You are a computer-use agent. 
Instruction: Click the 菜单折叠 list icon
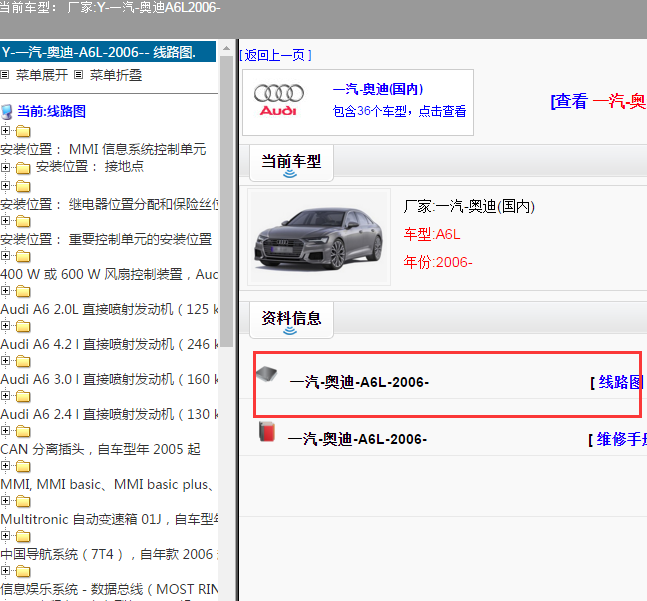tap(78, 75)
